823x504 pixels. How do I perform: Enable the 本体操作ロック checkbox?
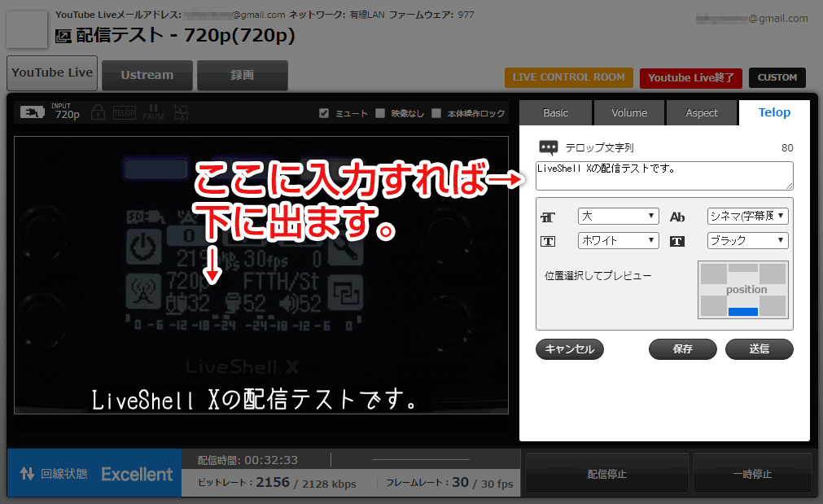click(x=436, y=113)
